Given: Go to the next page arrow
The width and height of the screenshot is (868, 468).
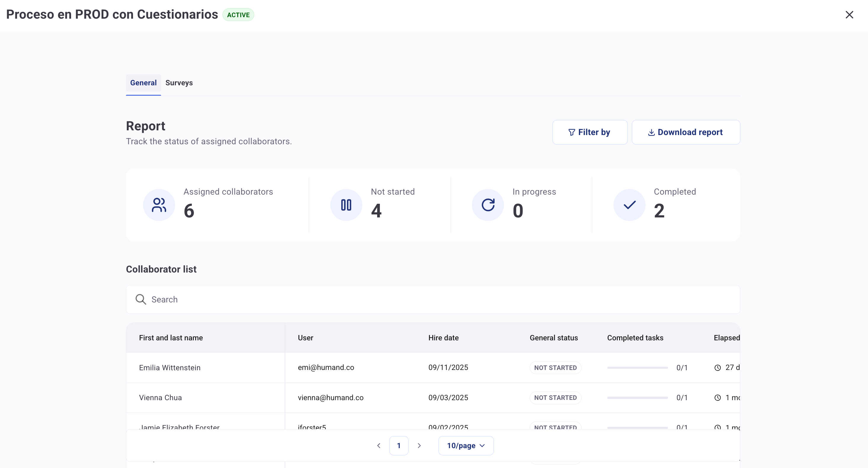Looking at the screenshot, I should pyautogui.click(x=419, y=445).
